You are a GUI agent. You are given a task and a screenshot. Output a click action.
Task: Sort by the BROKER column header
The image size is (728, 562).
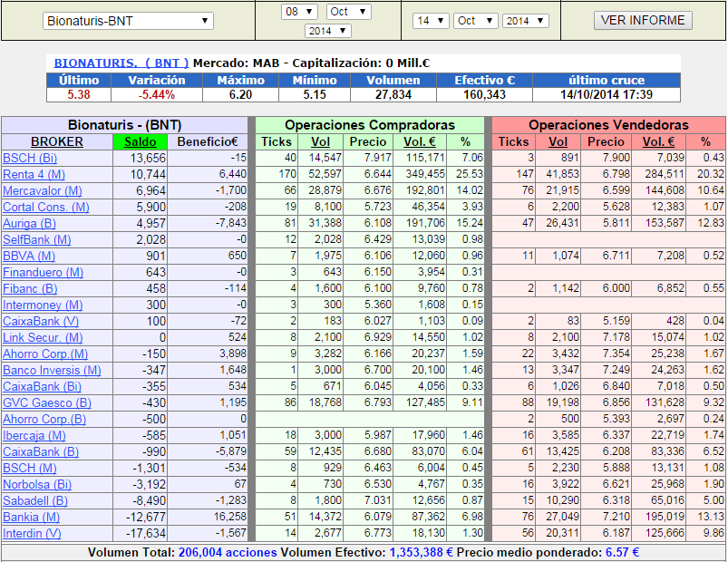click(57, 142)
